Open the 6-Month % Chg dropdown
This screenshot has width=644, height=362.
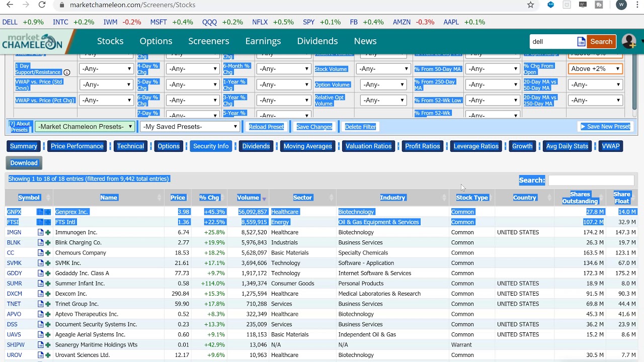click(283, 69)
